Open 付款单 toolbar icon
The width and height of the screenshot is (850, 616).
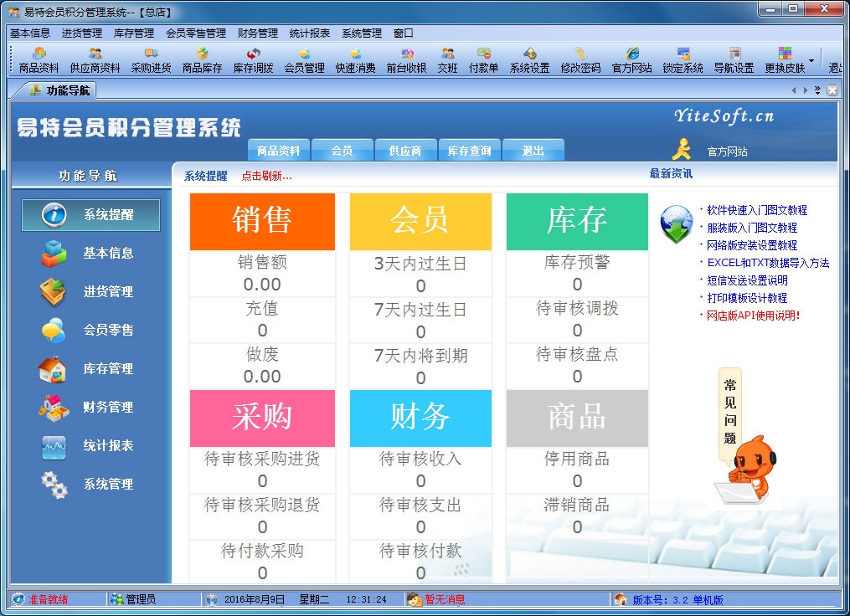pyautogui.click(x=483, y=60)
